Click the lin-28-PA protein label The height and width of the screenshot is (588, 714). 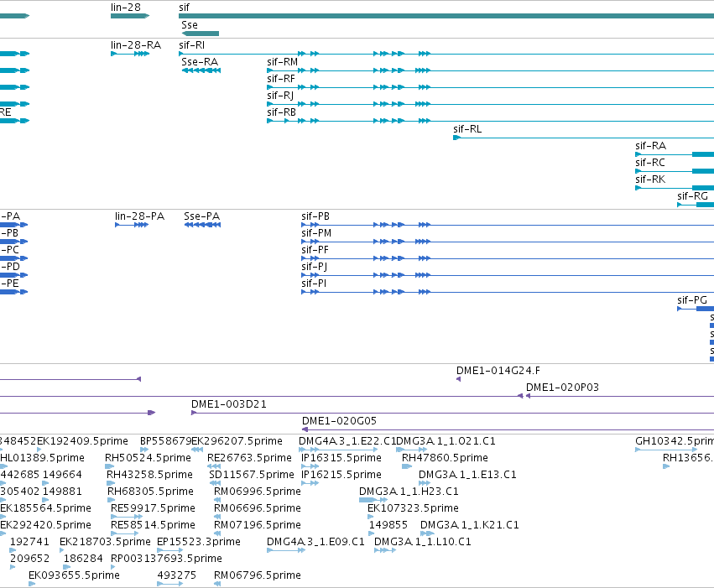pyautogui.click(x=139, y=216)
